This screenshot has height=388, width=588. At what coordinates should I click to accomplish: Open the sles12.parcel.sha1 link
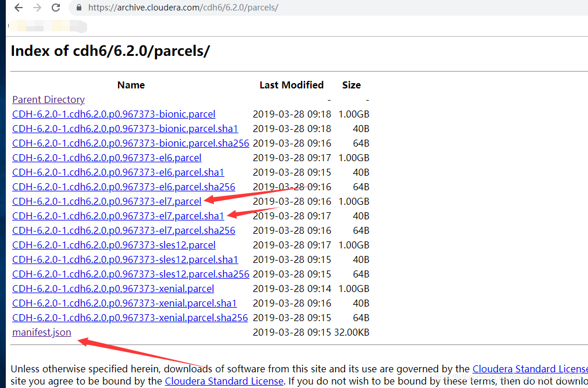[x=125, y=259]
